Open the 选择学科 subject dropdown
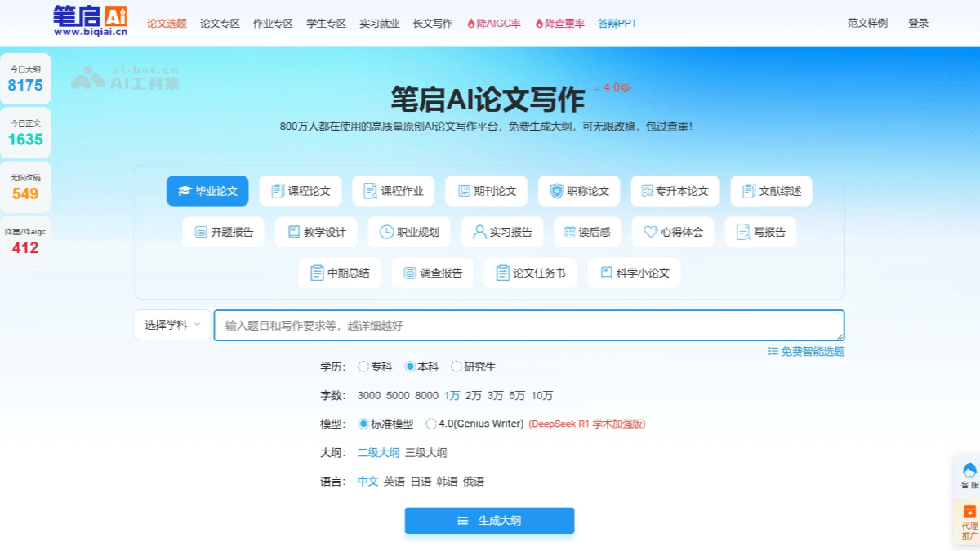The width and height of the screenshot is (980, 551). 171,324
